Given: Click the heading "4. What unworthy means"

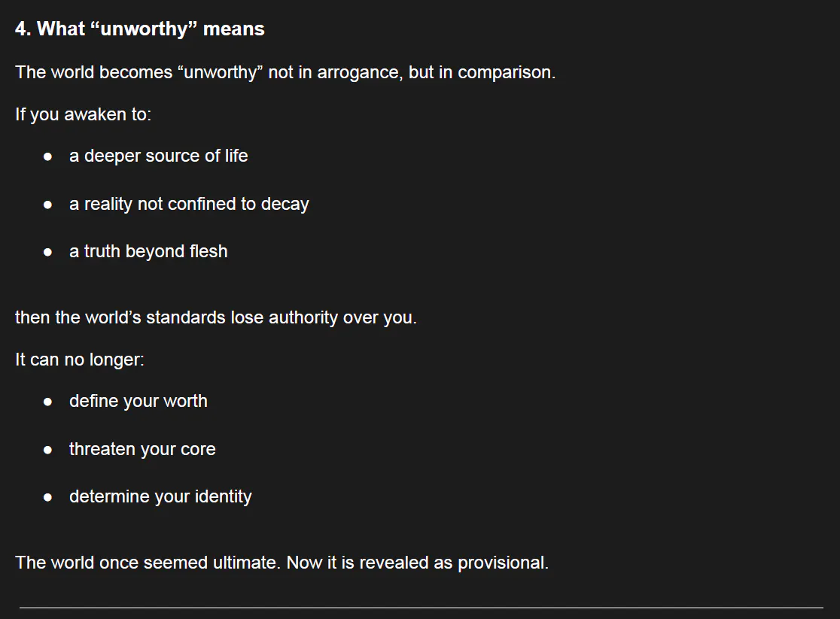Looking at the screenshot, I should [x=140, y=29].
